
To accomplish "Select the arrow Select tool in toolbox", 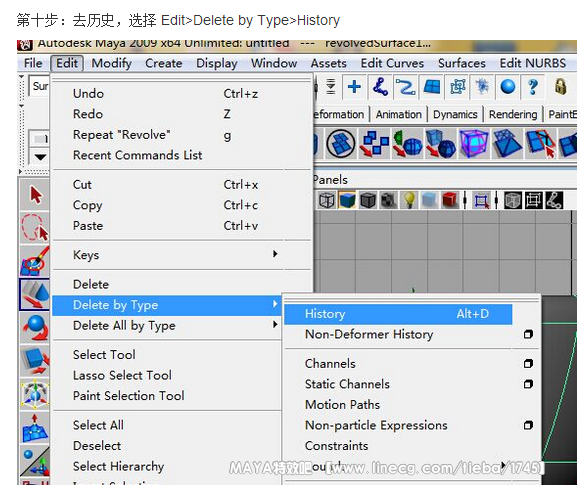I will (x=35, y=195).
